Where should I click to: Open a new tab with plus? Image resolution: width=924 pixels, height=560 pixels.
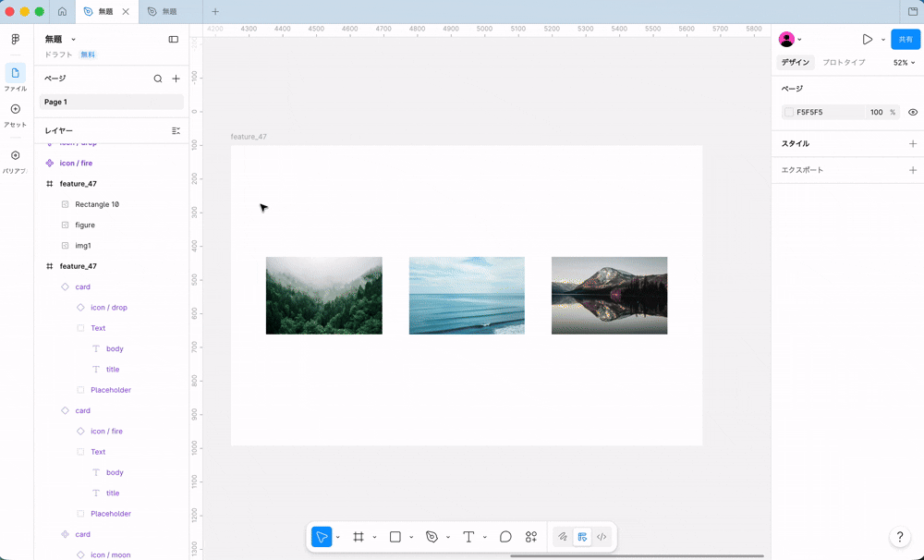[x=215, y=11]
